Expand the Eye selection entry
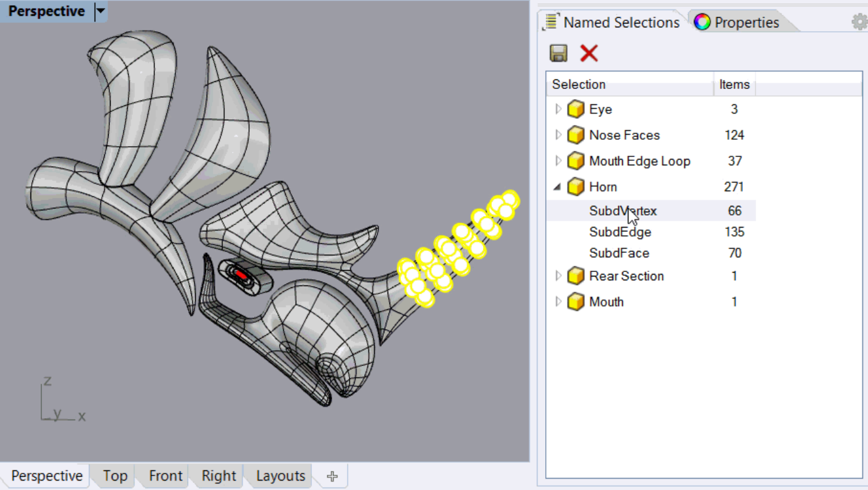The width and height of the screenshot is (868, 490). (x=558, y=109)
